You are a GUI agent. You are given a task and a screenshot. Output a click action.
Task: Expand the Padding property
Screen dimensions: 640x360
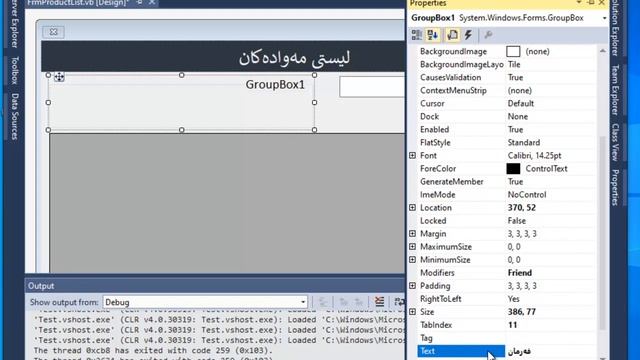(x=412, y=286)
